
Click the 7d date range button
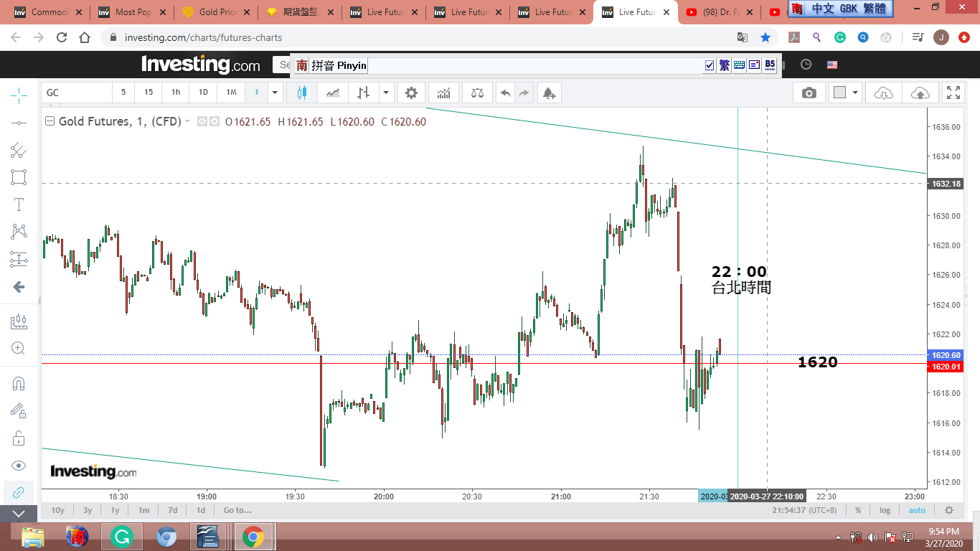click(x=172, y=510)
